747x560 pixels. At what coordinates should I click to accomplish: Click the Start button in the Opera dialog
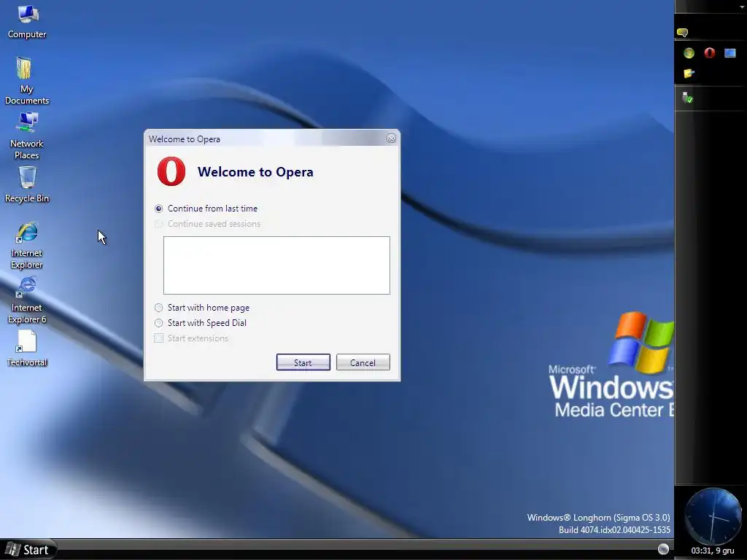click(x=303, y=362)
